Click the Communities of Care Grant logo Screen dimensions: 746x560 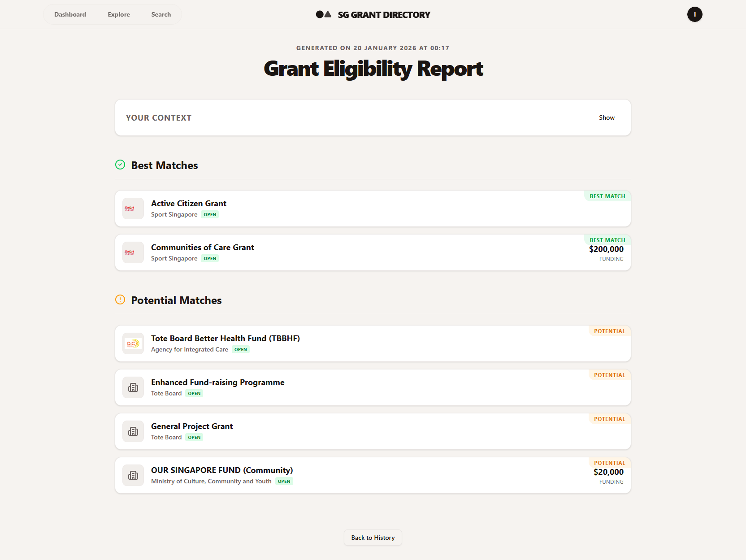pyautogui.click(x=133, y=252)
